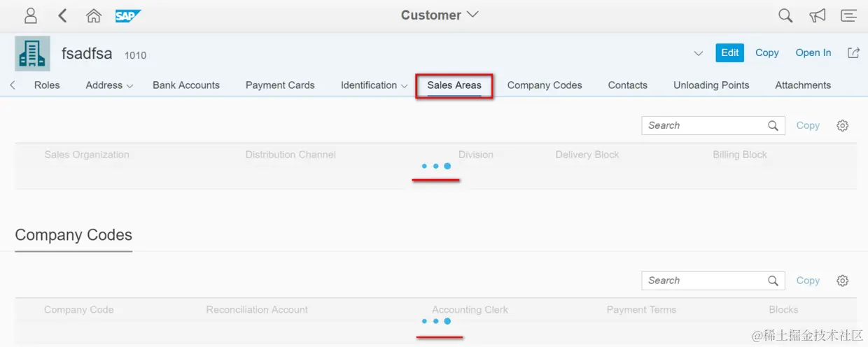Open Sales Areas table settings gear
The image size is (868, 347).
[x=843, y=126]
